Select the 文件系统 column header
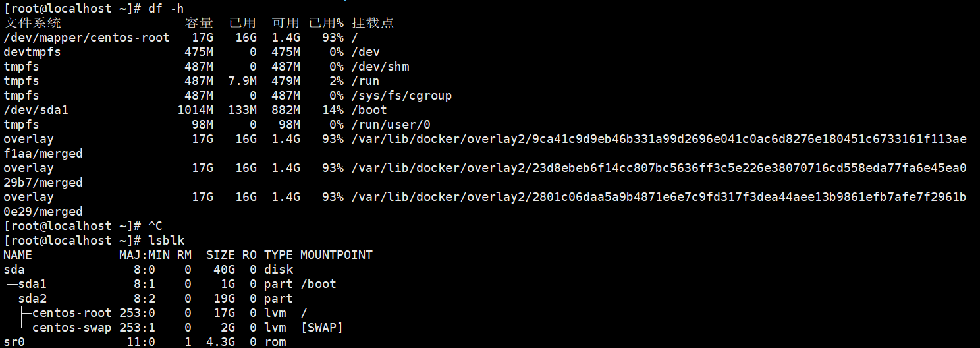 coord(32,23)
